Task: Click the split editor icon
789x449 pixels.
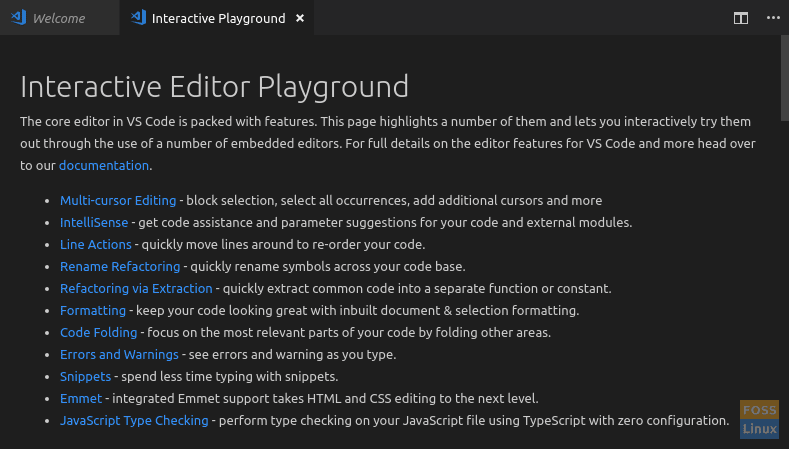Action: tap(741, 18)
